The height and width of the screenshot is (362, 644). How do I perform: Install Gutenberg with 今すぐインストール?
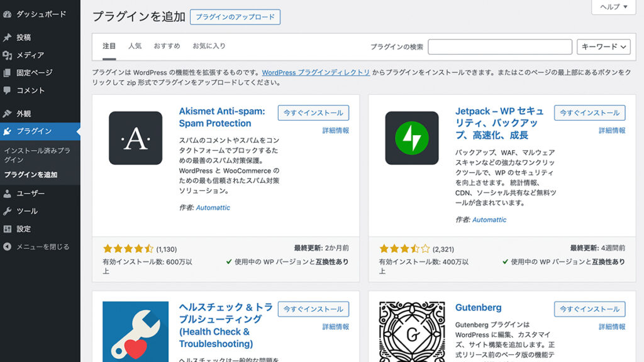[590, 309]
